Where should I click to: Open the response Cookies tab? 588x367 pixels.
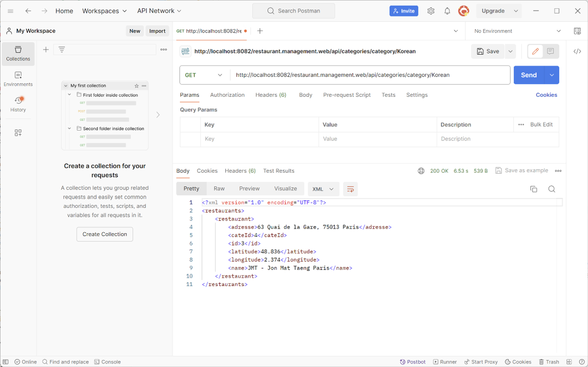point(207,171)
